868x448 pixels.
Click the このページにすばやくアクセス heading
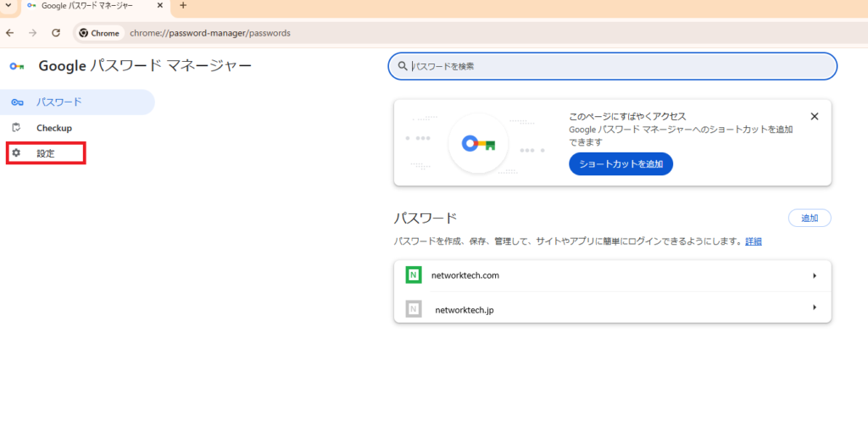point(627,117)
